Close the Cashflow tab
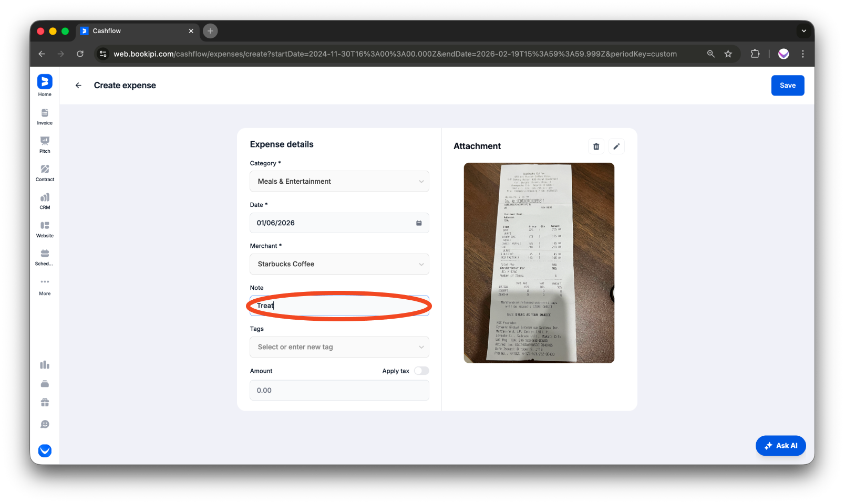Image resolution: width=845 pixels, height=504 pixels. pos(191,31)
